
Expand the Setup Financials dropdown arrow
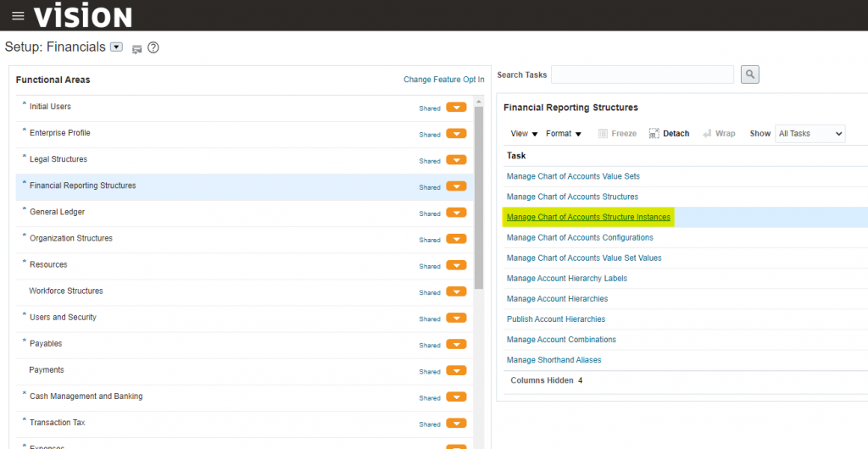117,47
